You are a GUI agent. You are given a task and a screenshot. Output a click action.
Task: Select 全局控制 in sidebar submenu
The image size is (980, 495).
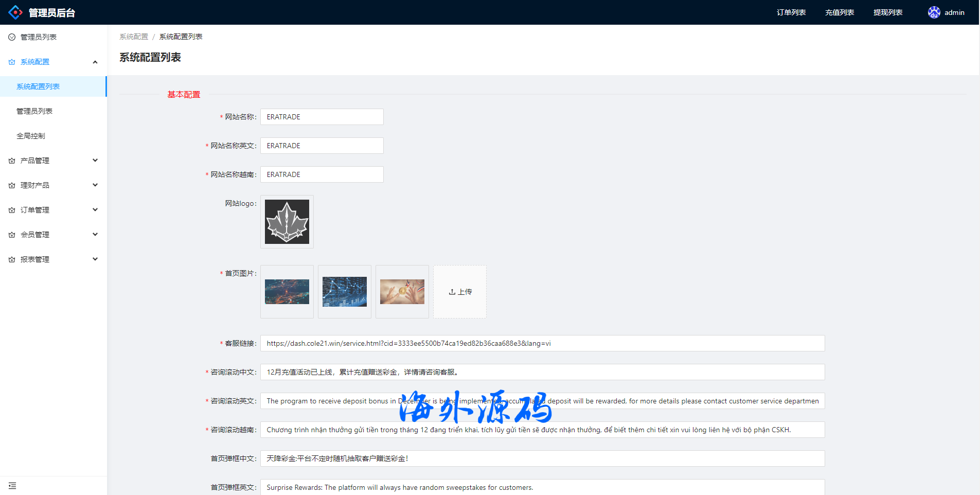[31, 136]
